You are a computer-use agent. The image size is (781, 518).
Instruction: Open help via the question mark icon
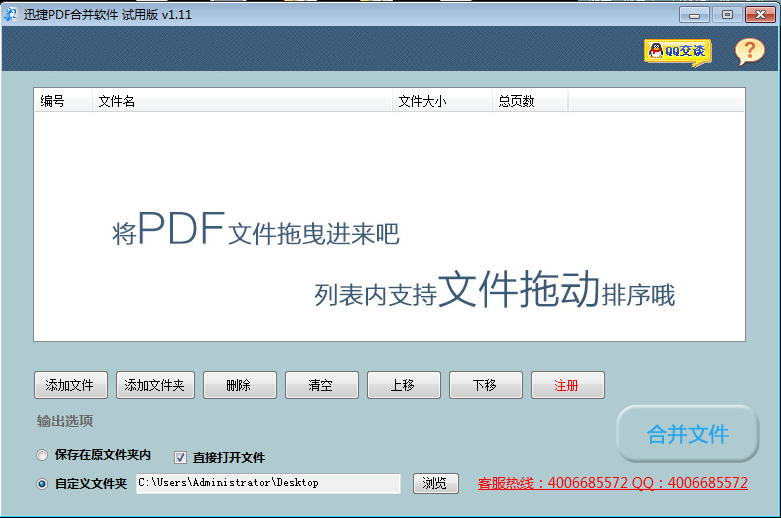point(749,51)
